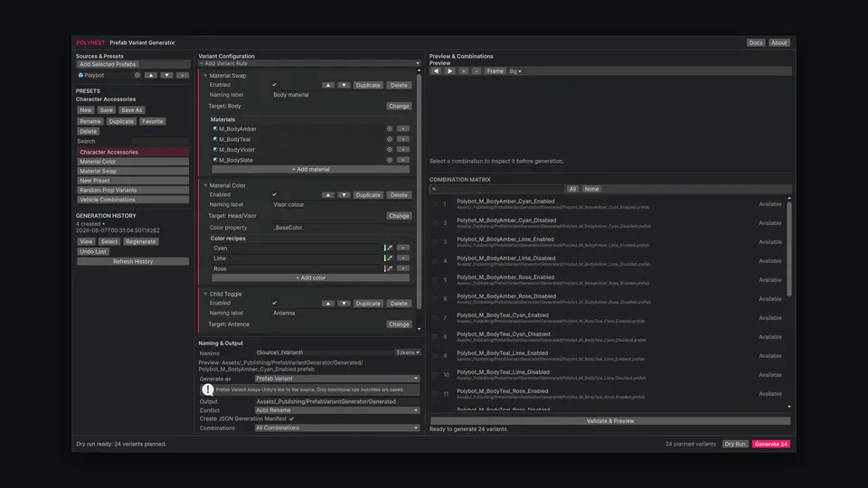The image size is (868, 488).
Task: Remove the M_BodyViolet material entry
Action: click(x=403, y=149)
